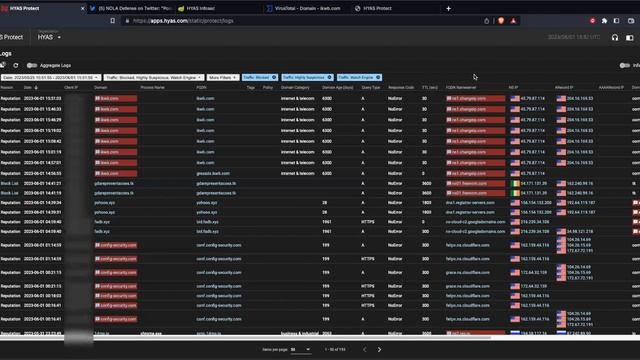Open the Traffic filter dropdown
The width and height of the screenshot is (640, 360).
153,78
